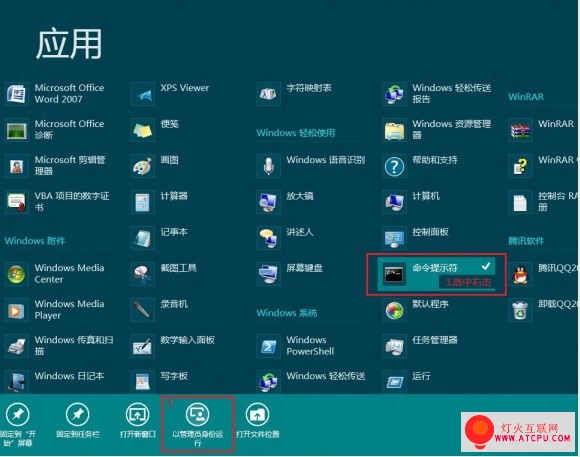Launch the WinRAR archive icon
The width and height of the screenshot is (580, 457).
click(520, 130)
